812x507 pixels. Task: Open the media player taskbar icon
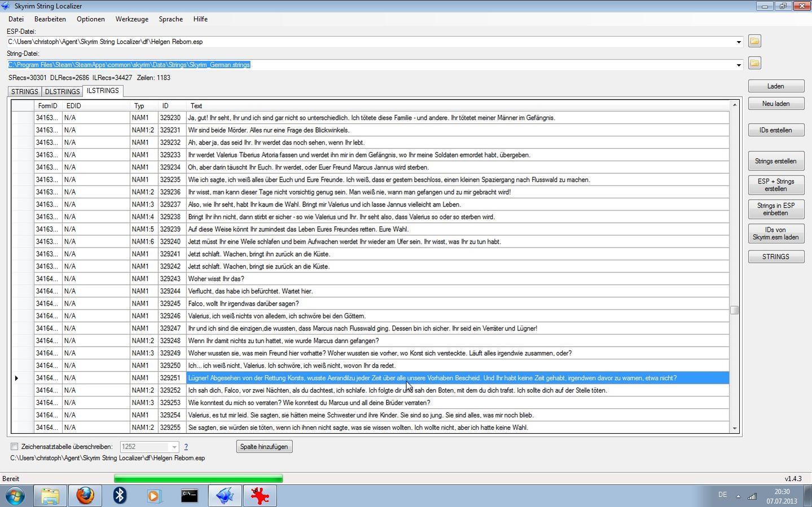pos(154,496)
